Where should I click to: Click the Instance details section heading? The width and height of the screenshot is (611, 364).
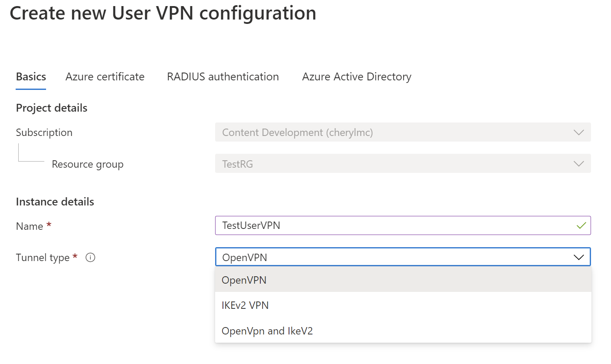tap(55, 202)
